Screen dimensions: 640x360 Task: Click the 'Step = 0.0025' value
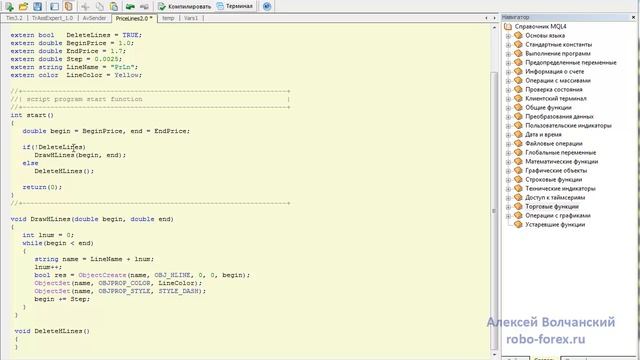[x=108, y=59]
